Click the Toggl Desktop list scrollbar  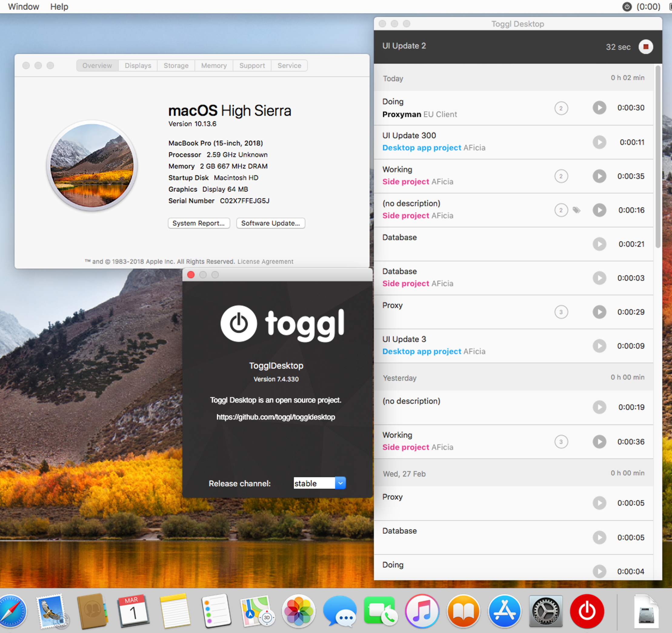(x=658, y=157)
